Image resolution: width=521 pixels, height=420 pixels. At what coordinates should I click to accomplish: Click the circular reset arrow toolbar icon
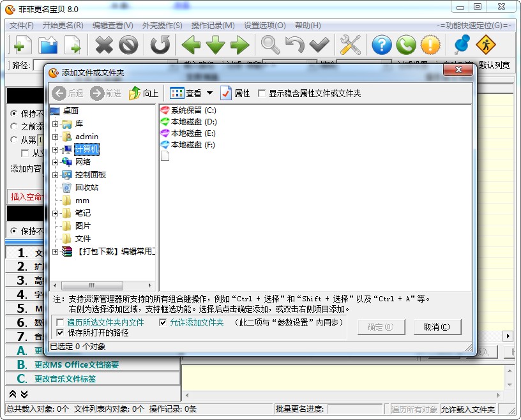(x=160, y=45)
